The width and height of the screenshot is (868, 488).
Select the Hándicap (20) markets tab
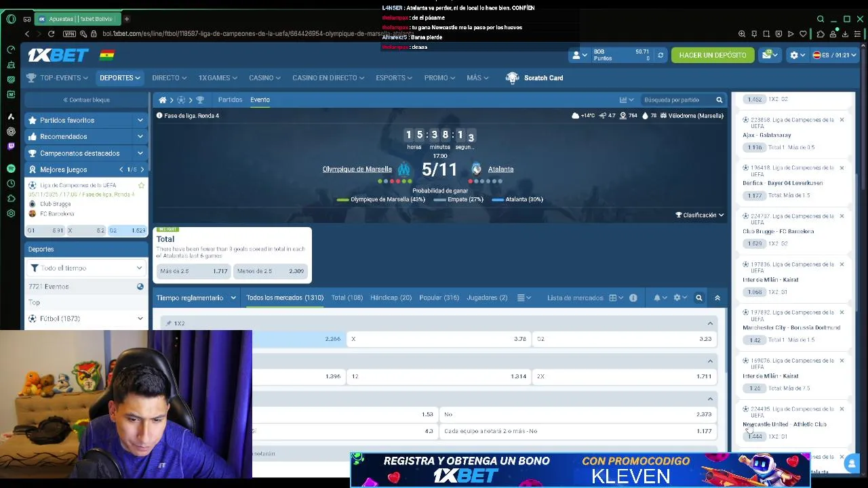coord(391,298)
